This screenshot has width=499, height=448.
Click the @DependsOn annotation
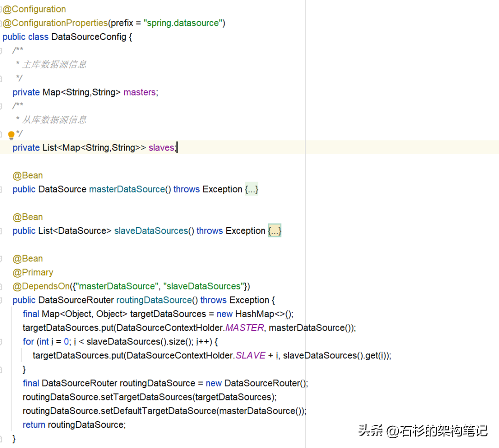click(42, 286)
